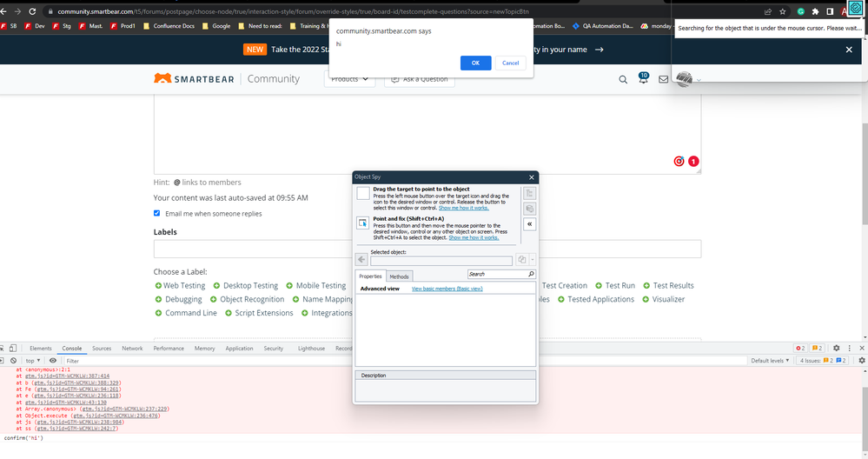
Task: Bookmark this page with the star icon
Action: [x=783, y=12]
